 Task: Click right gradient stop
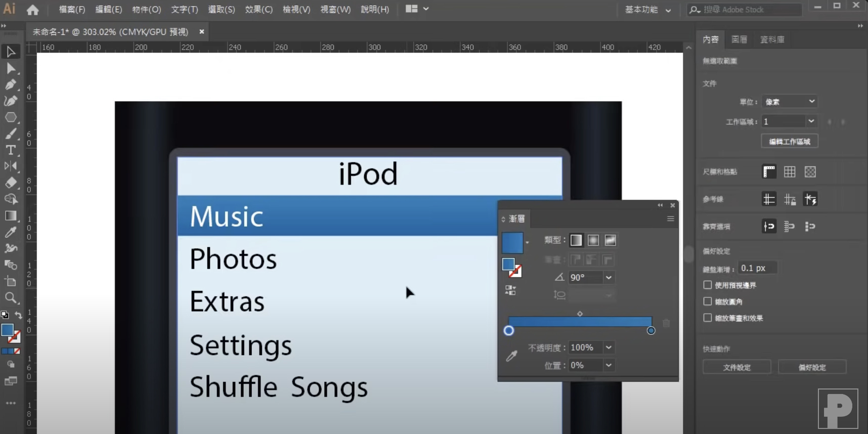tap(651, 330)
